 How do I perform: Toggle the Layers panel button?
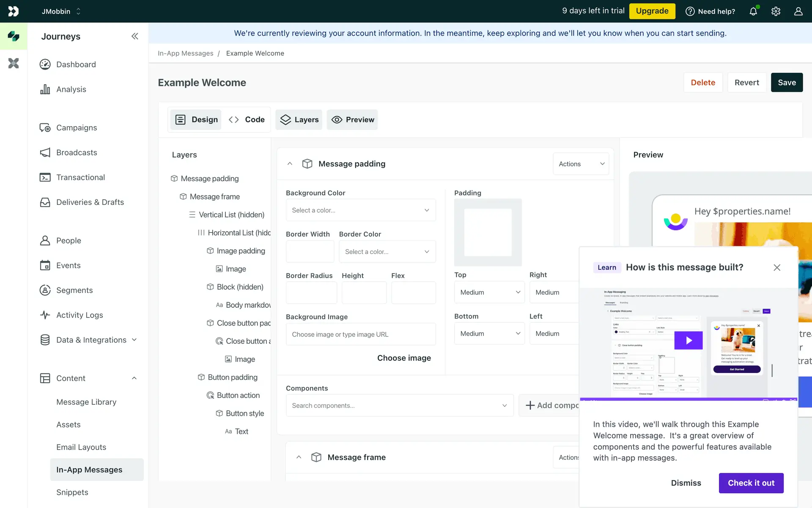pos(299,120)
